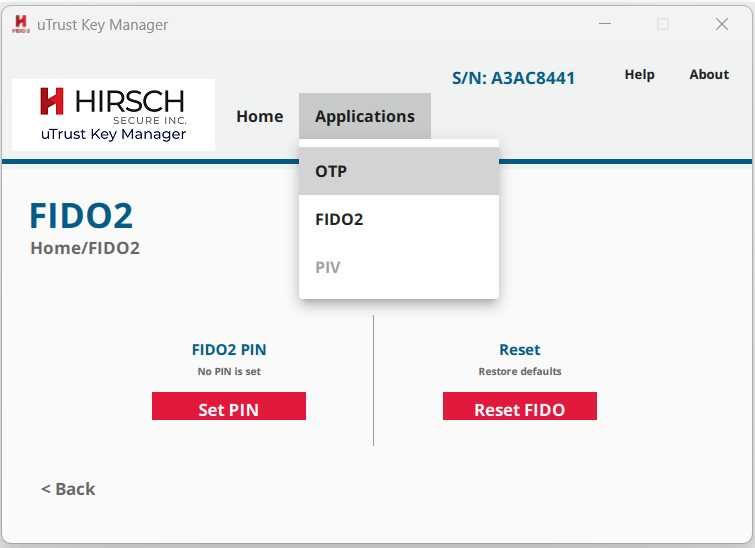Minimize the uTrust Key Manager window
The height and width of the screenshot is (548, 755).
coord(605,23)
